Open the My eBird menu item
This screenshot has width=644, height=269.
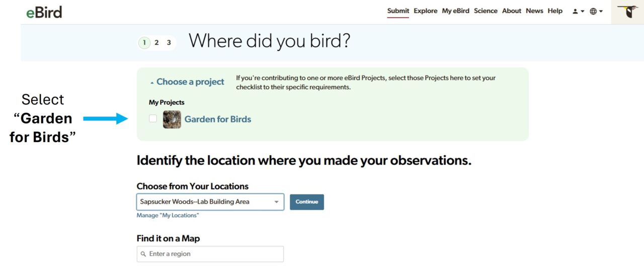point(455,11)
